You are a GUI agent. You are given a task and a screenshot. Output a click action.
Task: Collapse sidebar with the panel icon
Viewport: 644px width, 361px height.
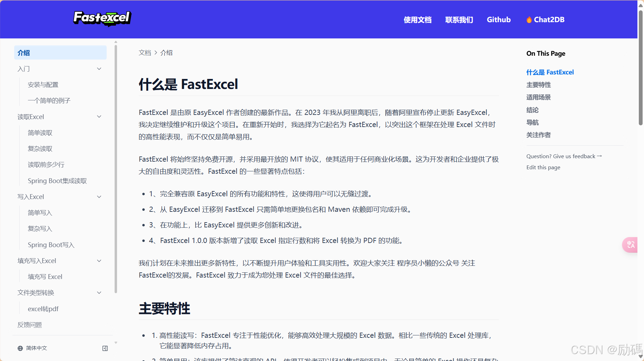[105, 348]
